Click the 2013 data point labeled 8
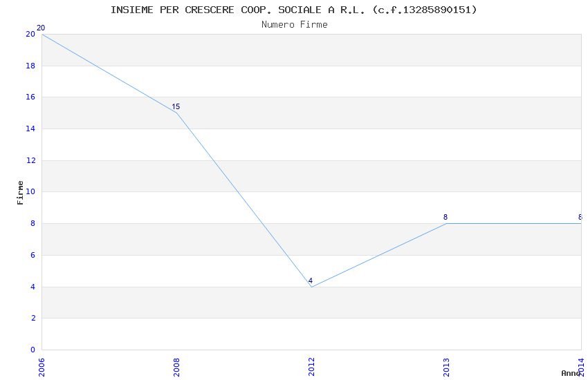This screenshot has width=588, height=380. pos(446,223)
